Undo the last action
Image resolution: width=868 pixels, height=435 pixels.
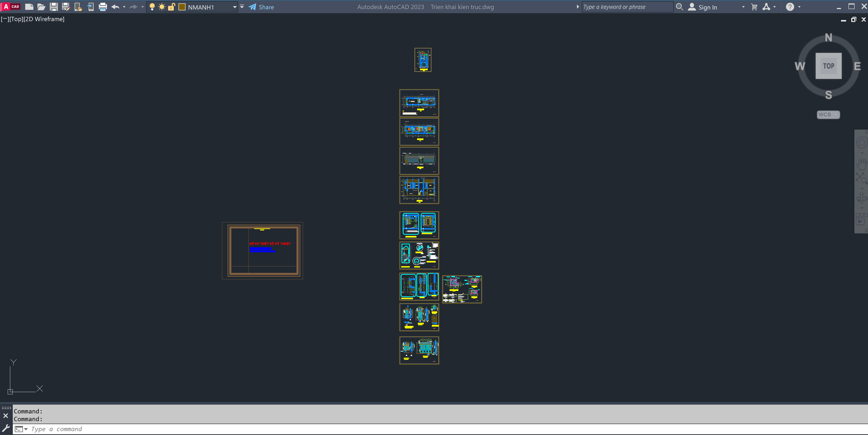(x=115, y=7)
